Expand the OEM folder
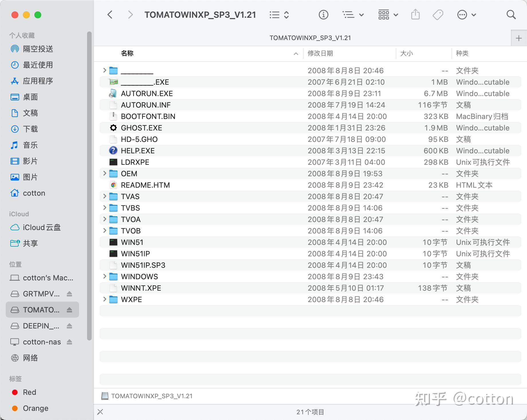 click(x=105, y=173)
